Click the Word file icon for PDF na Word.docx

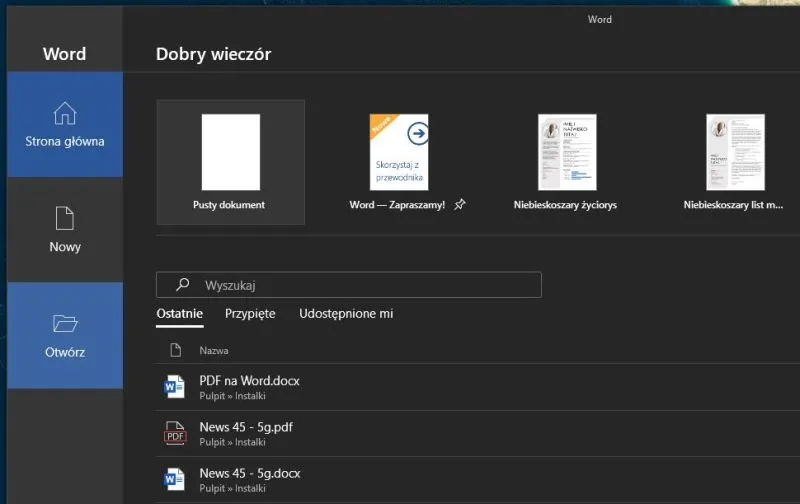point(174,387)
